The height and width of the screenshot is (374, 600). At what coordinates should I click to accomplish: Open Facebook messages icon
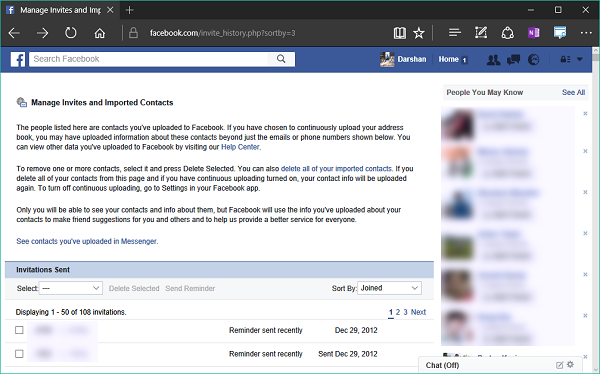(513, 59)
